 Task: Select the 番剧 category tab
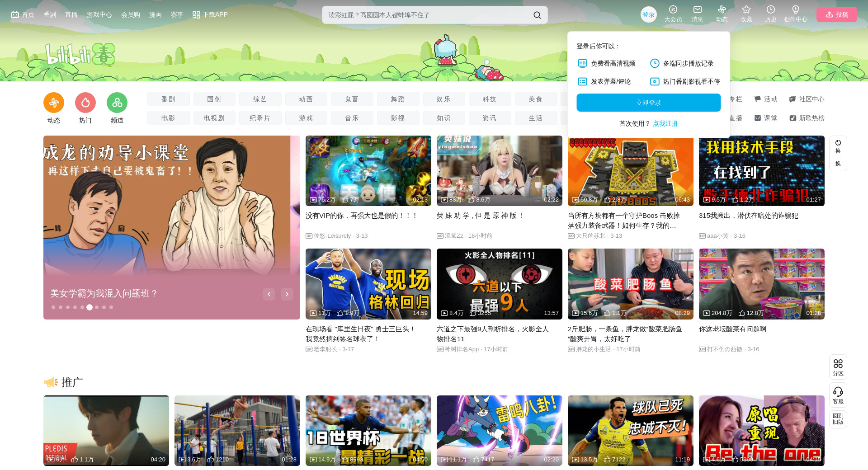(x=168, y=99)
